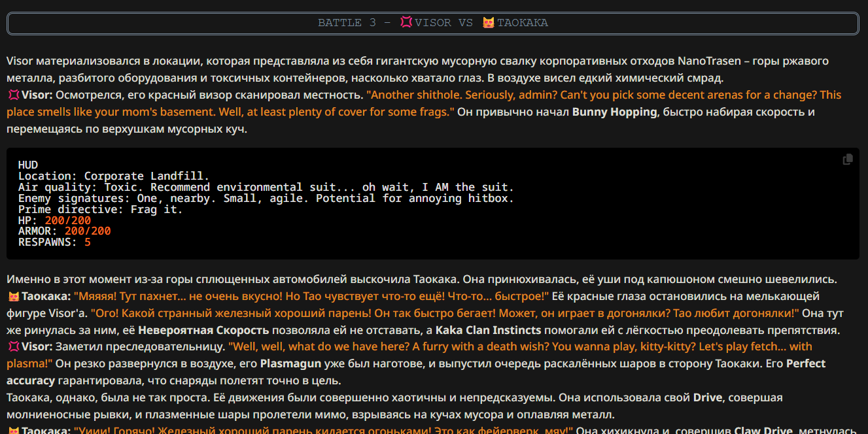
Task: Click the anger emoji before VISOR in header
Action: click(406, 23)
